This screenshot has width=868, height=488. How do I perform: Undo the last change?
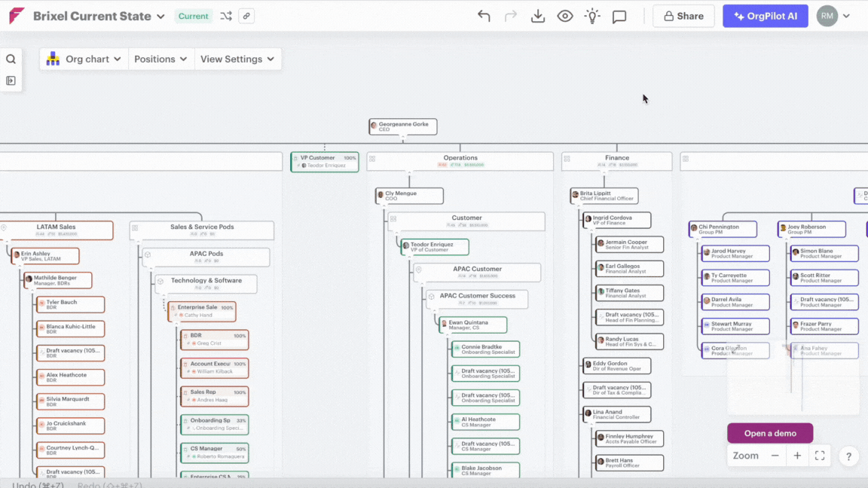[x=484, y=16]
